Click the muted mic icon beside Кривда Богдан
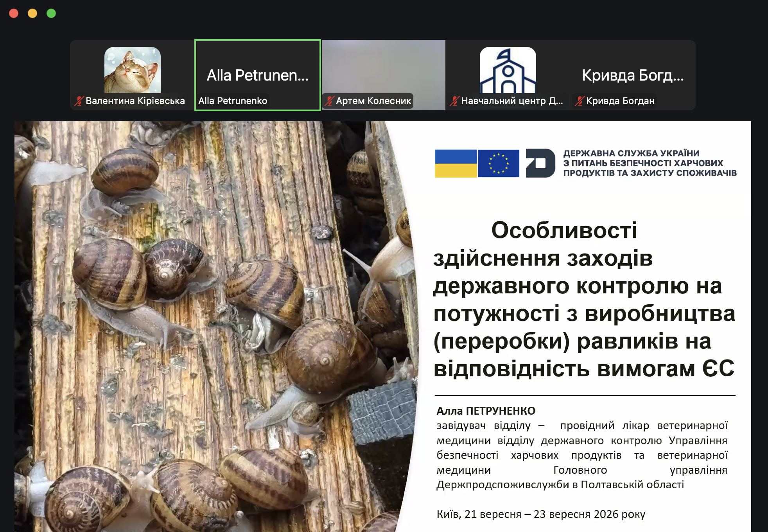The height and width of the screenshot is (532, 768). coord(580,101)
